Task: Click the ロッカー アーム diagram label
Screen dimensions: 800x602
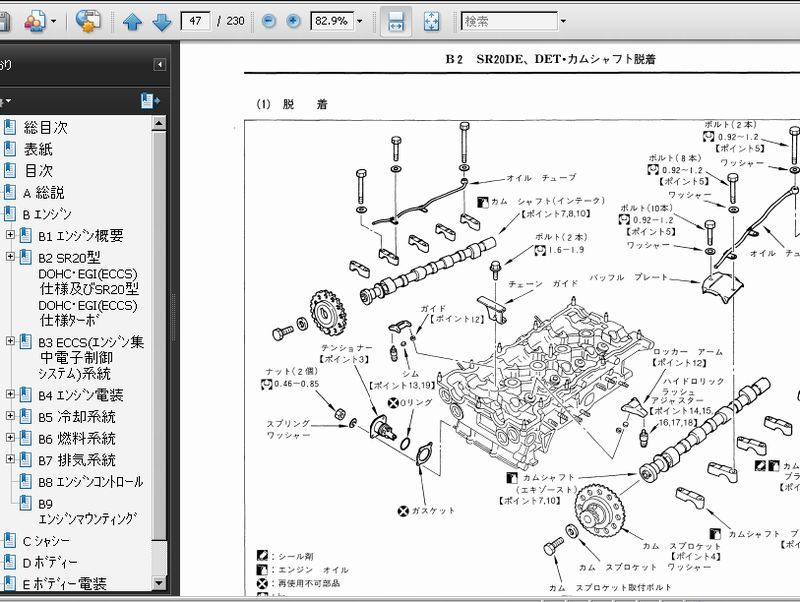Action: [x=688, y=352]
